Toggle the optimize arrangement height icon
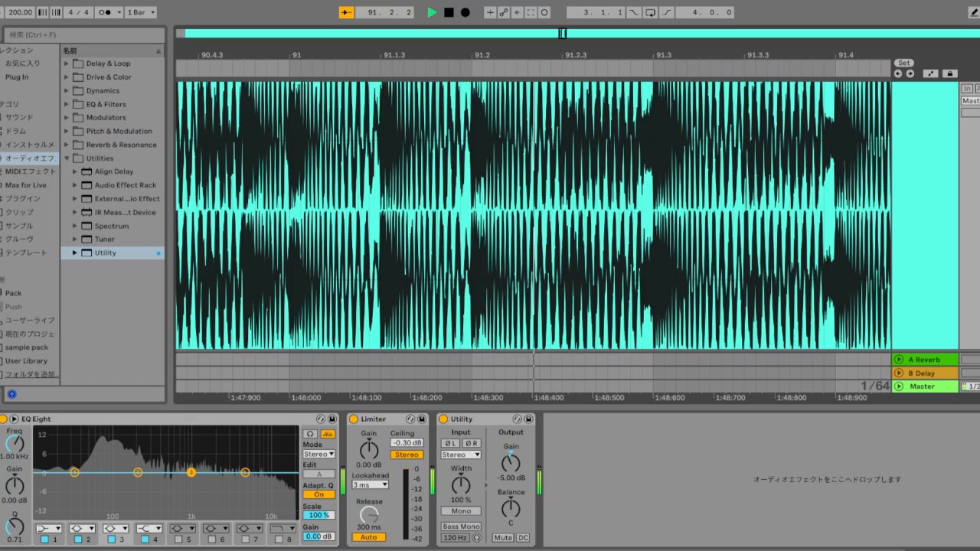This screenshot has height=551, width=980. tap(930, 73)
